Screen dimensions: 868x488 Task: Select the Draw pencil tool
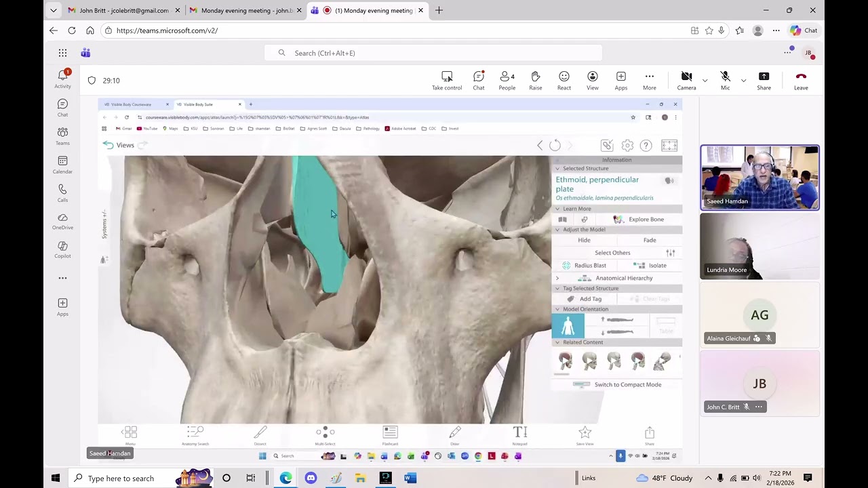tap(455, 435)
